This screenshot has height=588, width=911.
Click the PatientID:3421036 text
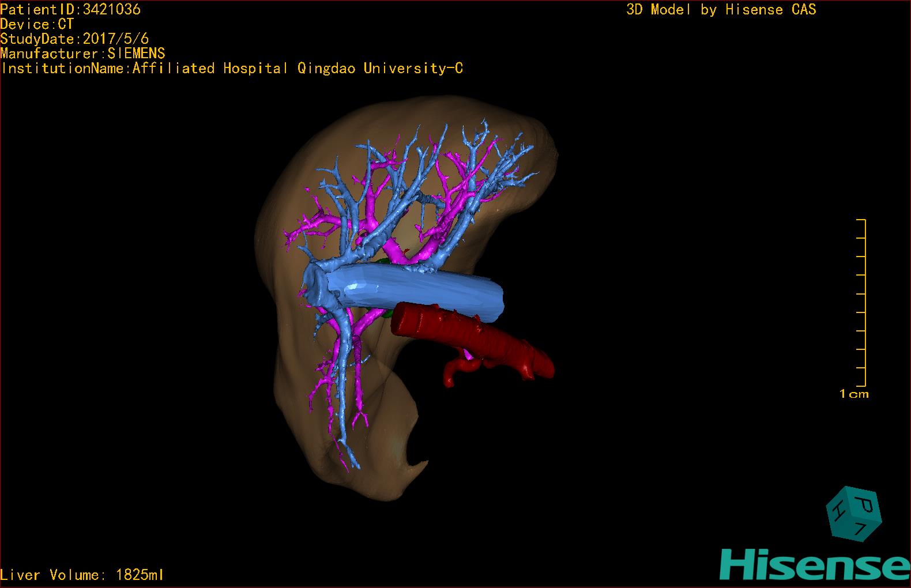(70, 9)
